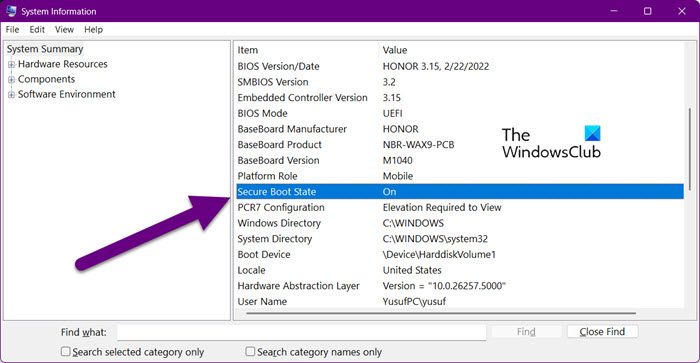
Task: Click the NBR-WAX9-PCB value
Action: tap(418, 145)
